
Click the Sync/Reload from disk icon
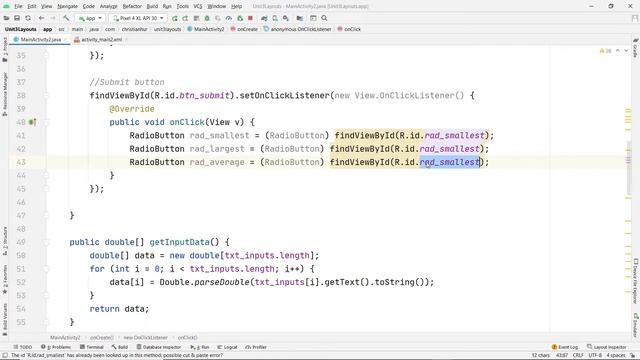tap(28, 18)
